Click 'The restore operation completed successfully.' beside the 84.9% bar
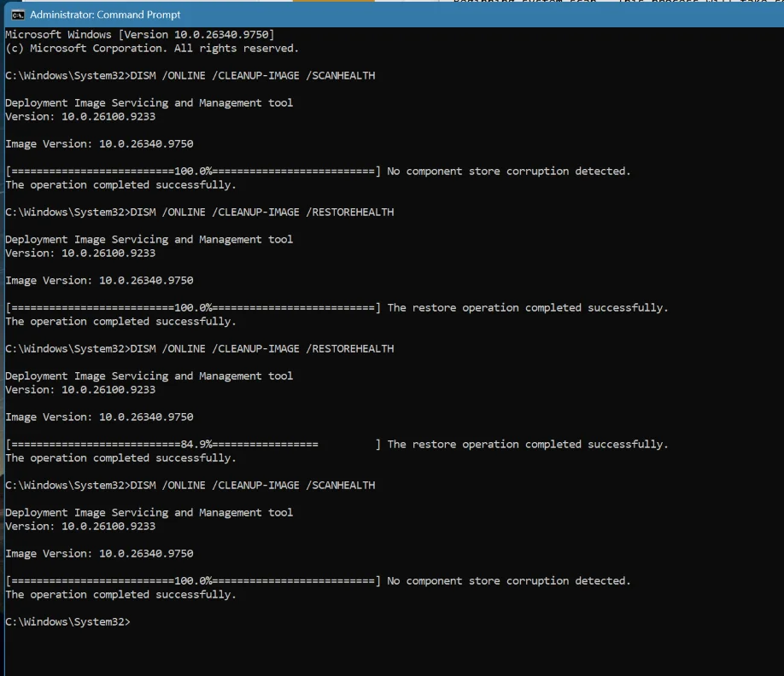The height and width of the screenshot is (676, 784). pos(528,444)
